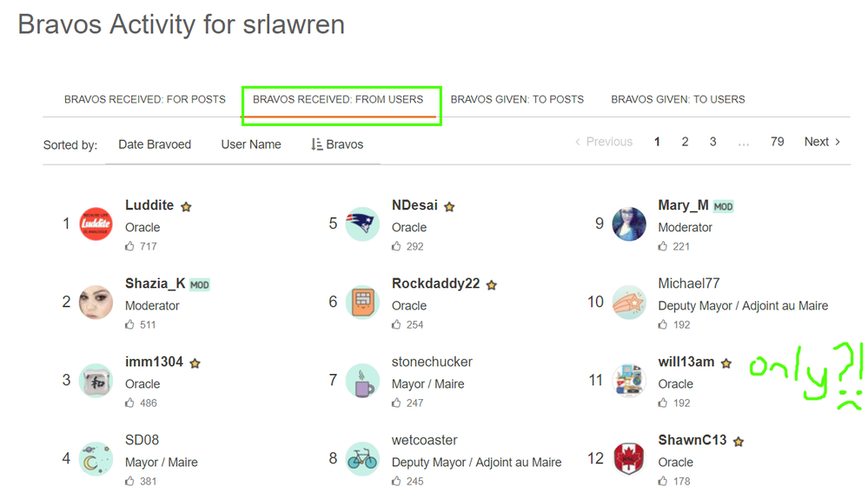Click ShawnC13's Canadian flag avatar
The image size is (868, 500).
point(628,458)
